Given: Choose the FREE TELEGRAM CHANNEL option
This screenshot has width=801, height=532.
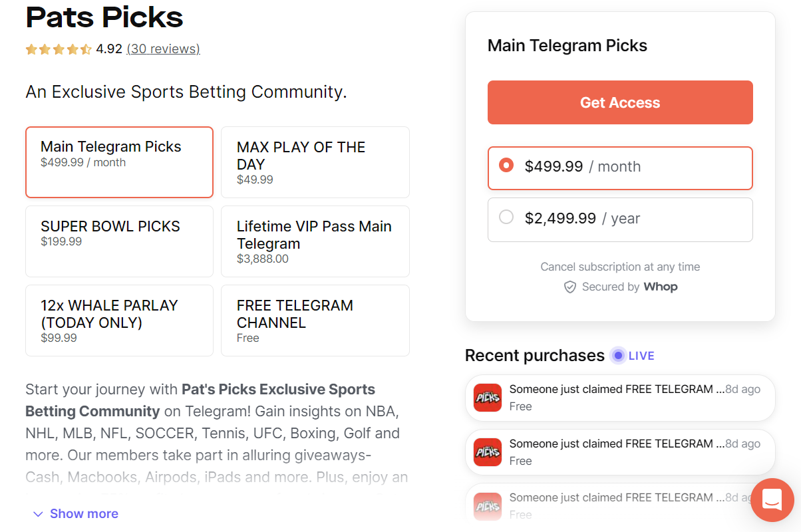Looking at the screenshot, I should 315,320.
